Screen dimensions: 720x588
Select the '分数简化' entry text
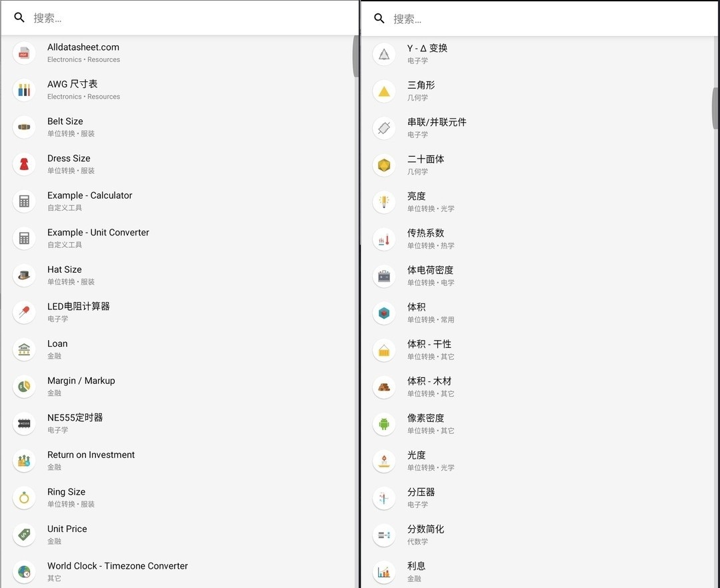pos(425,529)
